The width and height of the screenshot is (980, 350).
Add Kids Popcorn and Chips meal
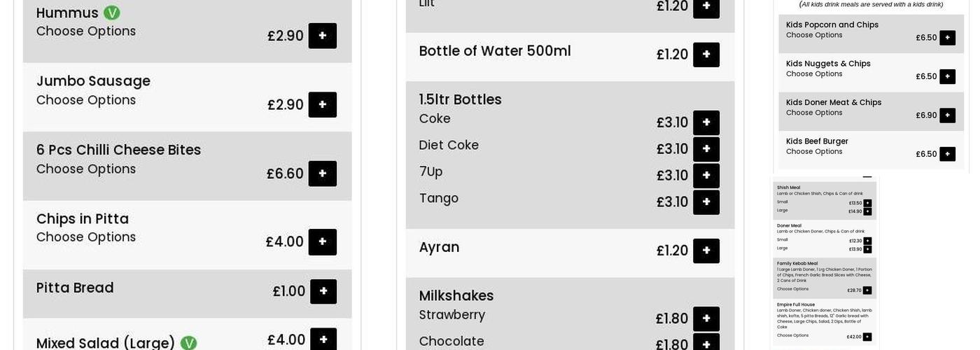pos(947,38)
